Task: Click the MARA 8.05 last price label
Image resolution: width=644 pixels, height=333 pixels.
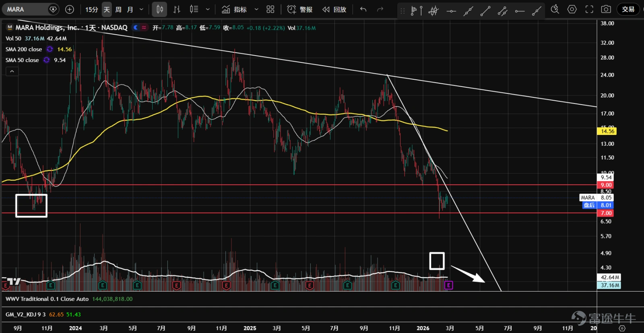Action: click(596, 198)
